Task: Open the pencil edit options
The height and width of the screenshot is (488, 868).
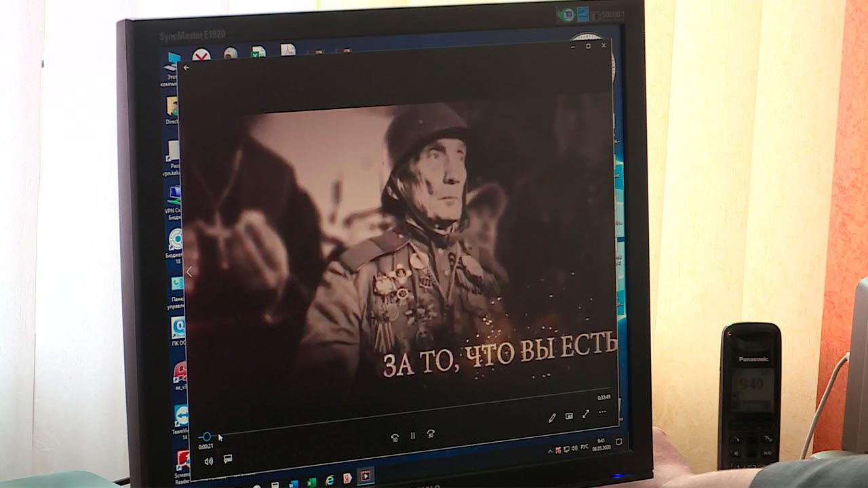Action: (552, 418)
